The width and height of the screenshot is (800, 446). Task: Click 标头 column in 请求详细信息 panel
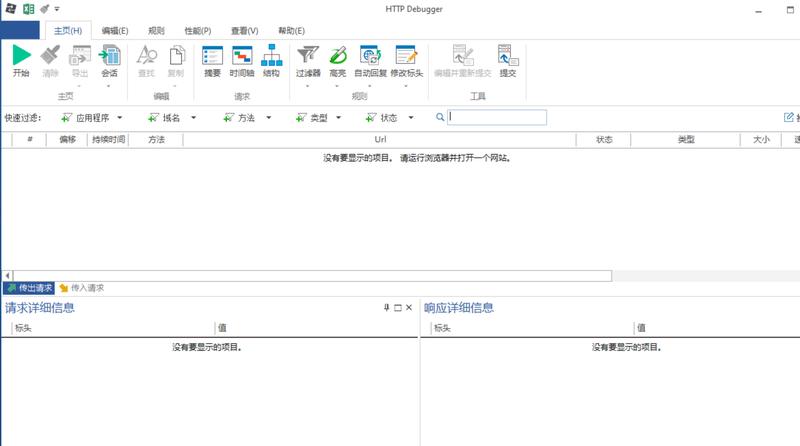113,328
